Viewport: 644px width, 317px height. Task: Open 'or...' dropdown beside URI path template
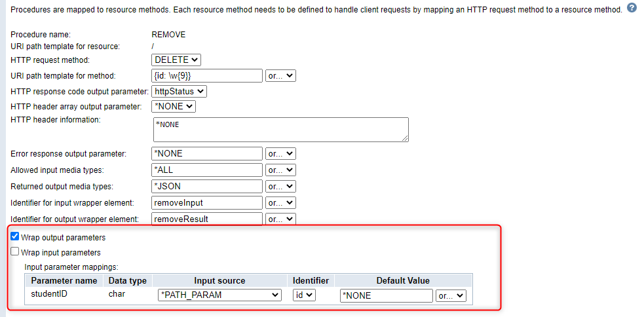[280, 76]
